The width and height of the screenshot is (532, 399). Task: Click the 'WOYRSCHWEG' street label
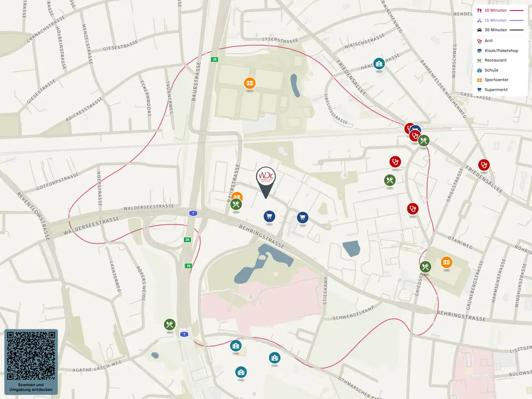[x=454, y=60]
